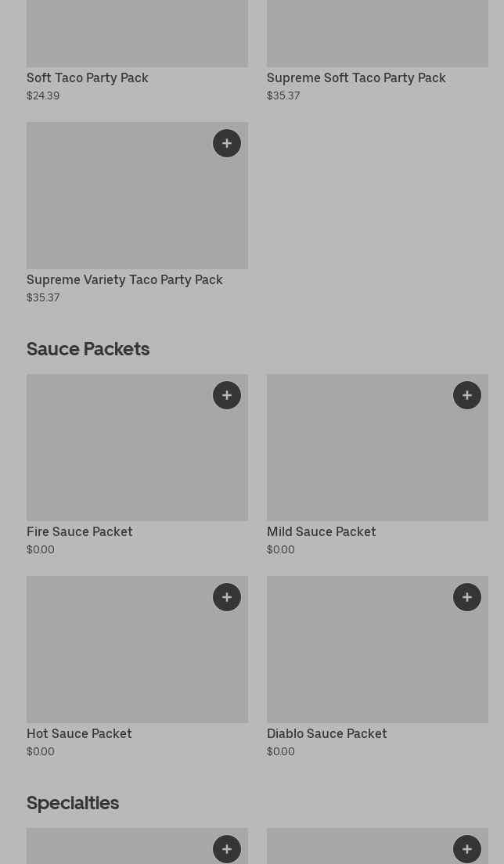Click the Sauce Packets section heading
The height and width of the screenshot is (864, 504).
click(88, 349)
